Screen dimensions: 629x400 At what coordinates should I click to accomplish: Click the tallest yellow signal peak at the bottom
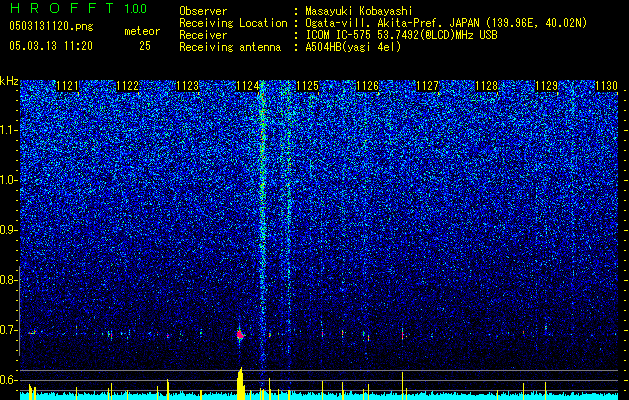pyautogui.click(x=240, y=384)
